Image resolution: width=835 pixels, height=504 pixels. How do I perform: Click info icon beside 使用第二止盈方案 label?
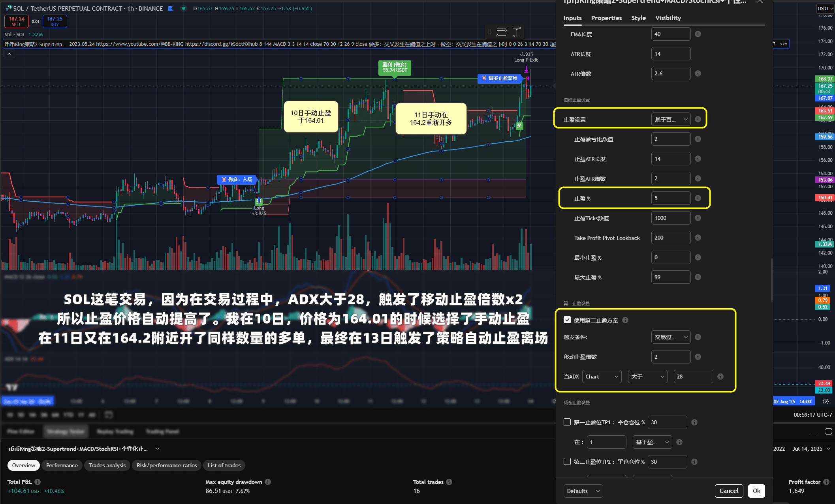coord(625,320)
